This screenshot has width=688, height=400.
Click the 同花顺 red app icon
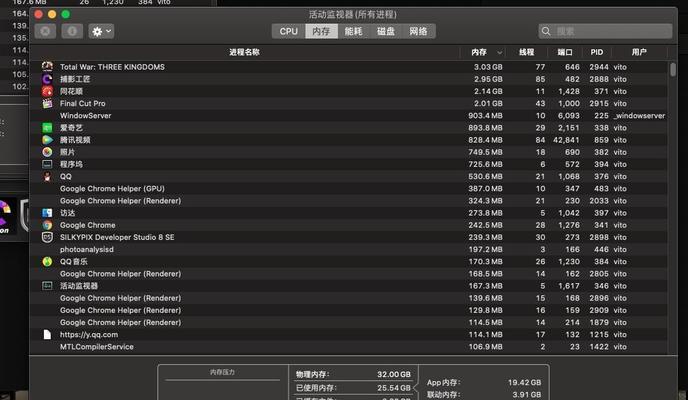pos(47,91)
